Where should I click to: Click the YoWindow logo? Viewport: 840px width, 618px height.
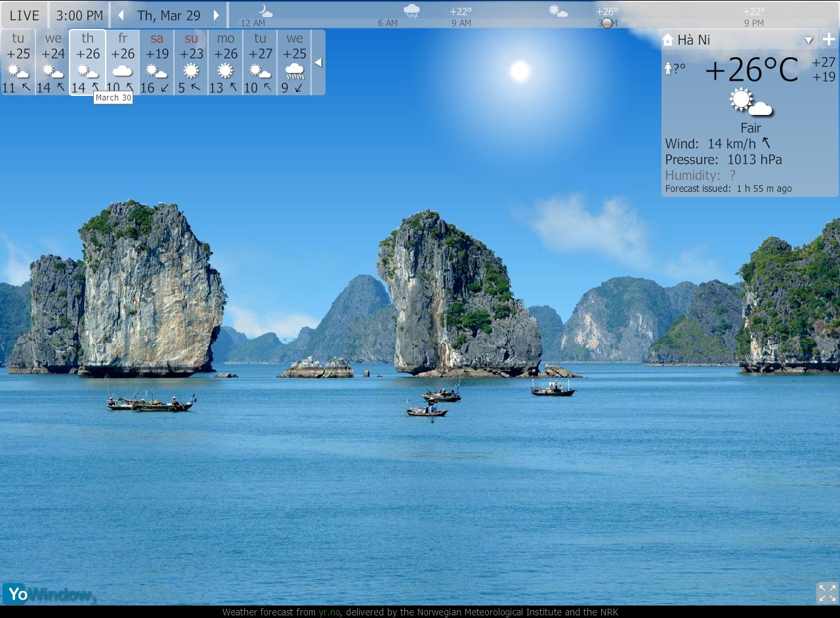[49, 594]
